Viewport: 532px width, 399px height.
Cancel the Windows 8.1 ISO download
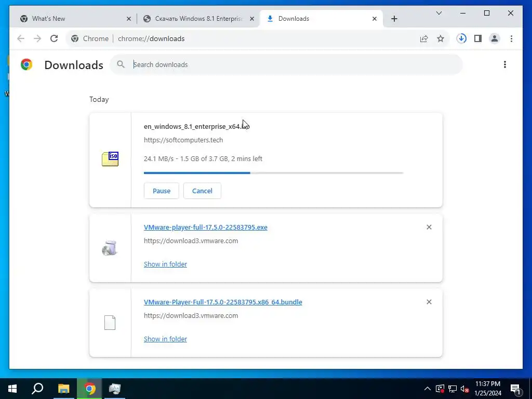(202, 191)
